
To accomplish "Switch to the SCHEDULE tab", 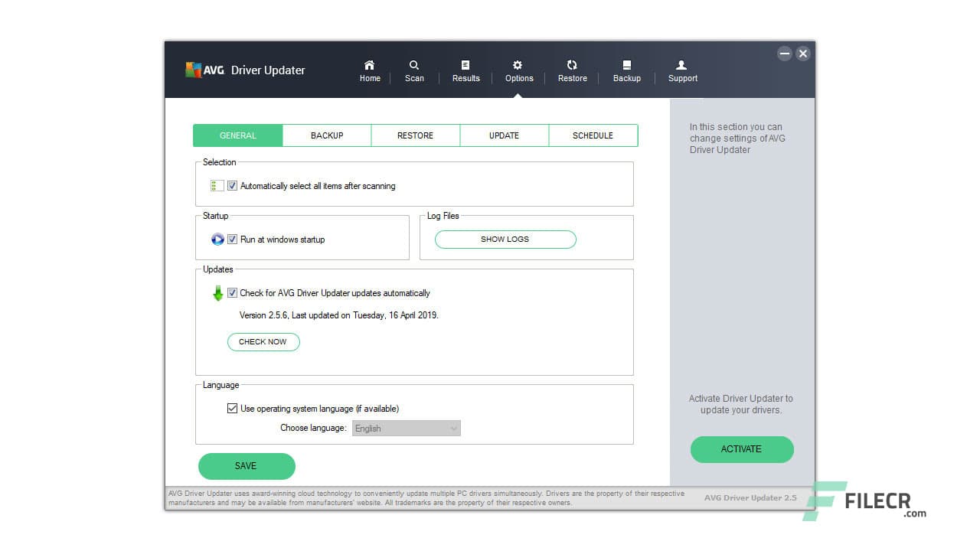I will 593,135.
